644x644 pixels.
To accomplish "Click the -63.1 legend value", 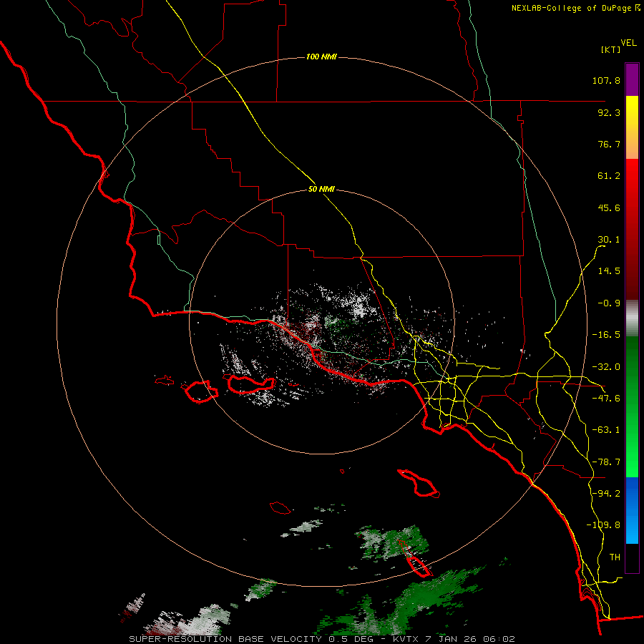I will (606, 430).
